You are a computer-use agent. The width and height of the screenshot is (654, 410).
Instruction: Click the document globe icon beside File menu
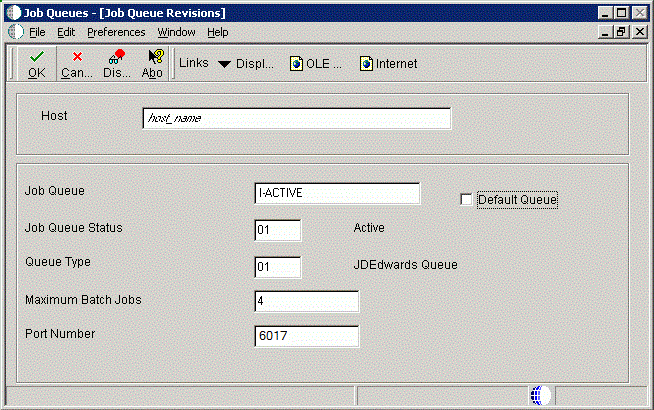(16, 32)
